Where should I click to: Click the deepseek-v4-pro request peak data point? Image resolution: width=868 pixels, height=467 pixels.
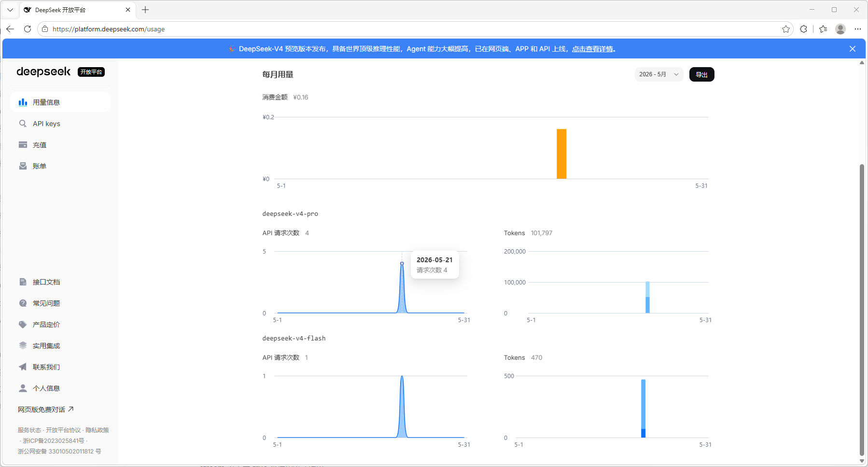[402, 263]
